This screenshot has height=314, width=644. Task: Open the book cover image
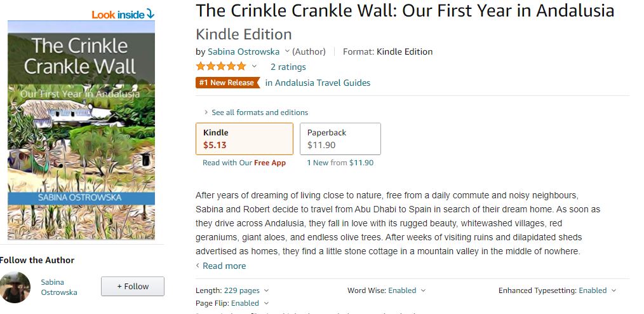pyautogui.click(x=81, y=130)
